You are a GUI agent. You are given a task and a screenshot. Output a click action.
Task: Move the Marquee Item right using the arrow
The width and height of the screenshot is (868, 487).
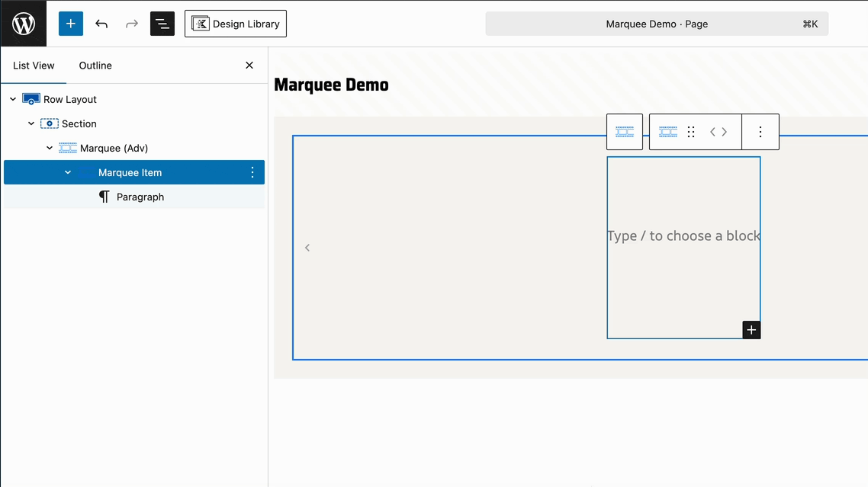click(x=724, y=131)
